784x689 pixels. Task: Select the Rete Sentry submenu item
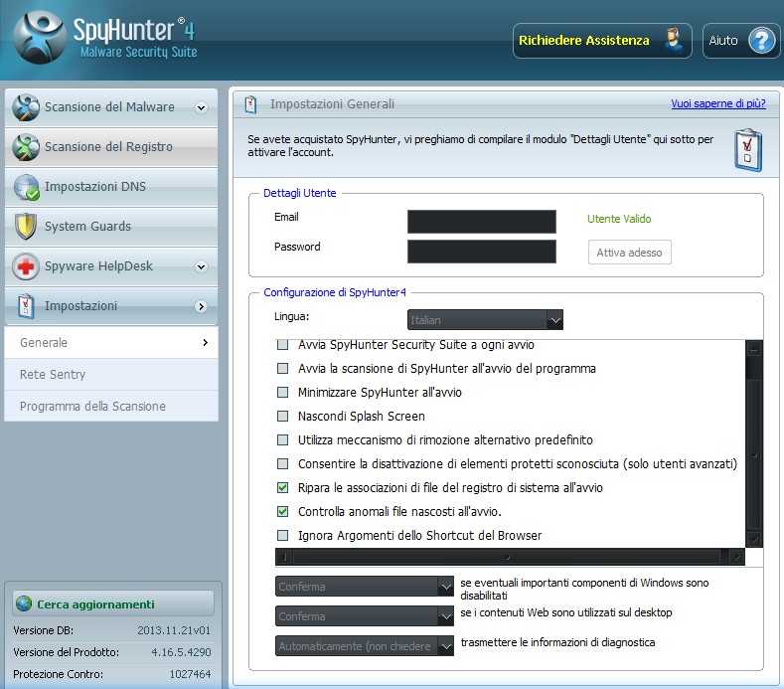coord(111,374)
